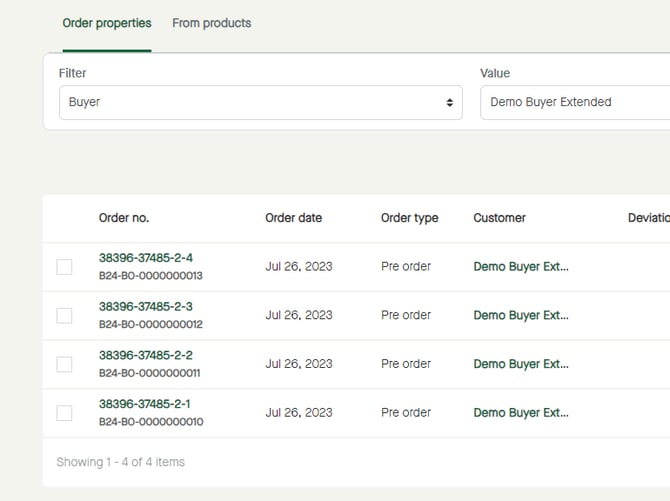The width and height of the screenshot is (670, 501).
Task: Check the box for order 38396-37485-2-2
Action: 64,364
